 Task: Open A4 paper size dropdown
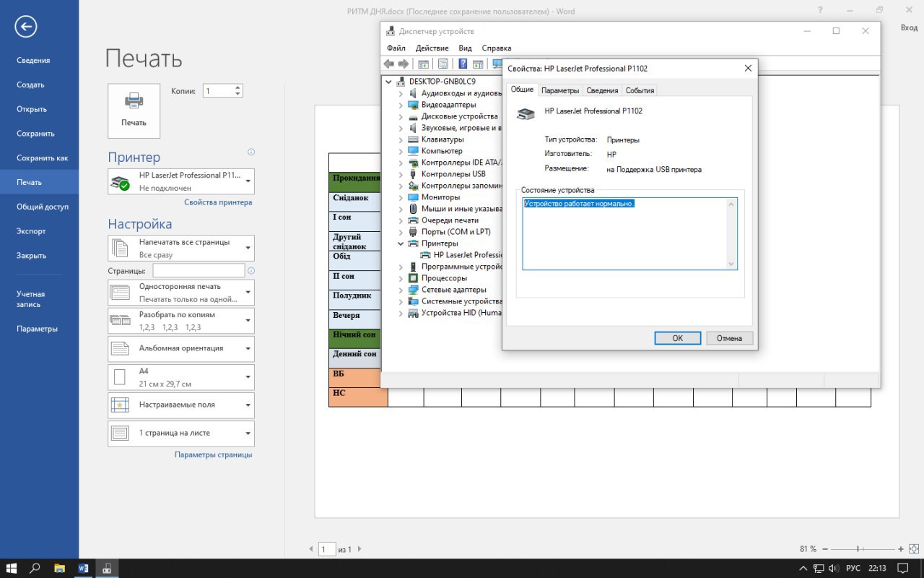click(181, 377)
